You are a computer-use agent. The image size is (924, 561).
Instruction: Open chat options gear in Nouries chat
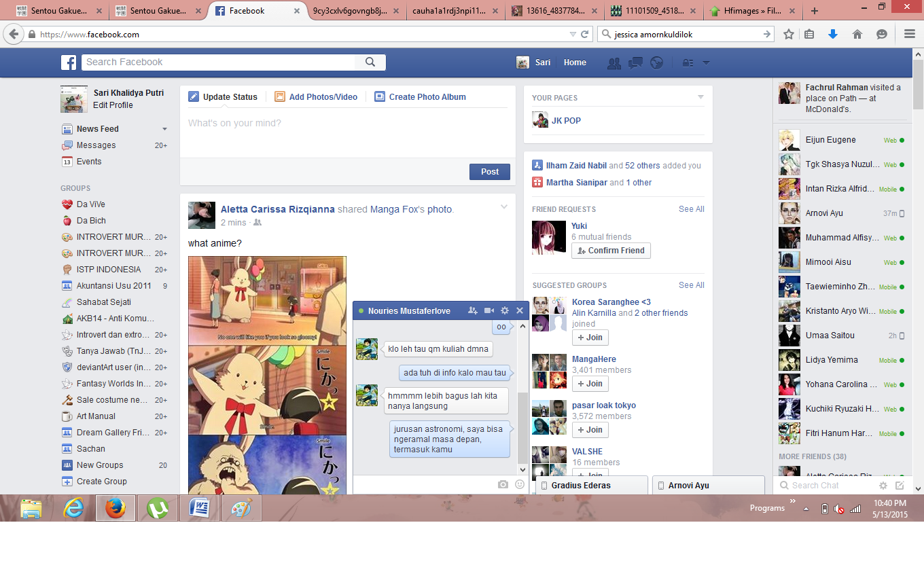(505, 310)
